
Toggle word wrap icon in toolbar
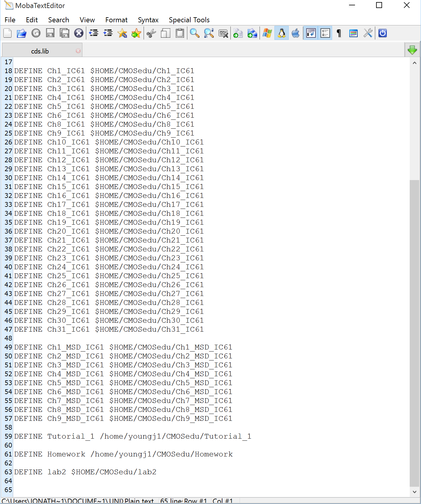pos(311,33)
